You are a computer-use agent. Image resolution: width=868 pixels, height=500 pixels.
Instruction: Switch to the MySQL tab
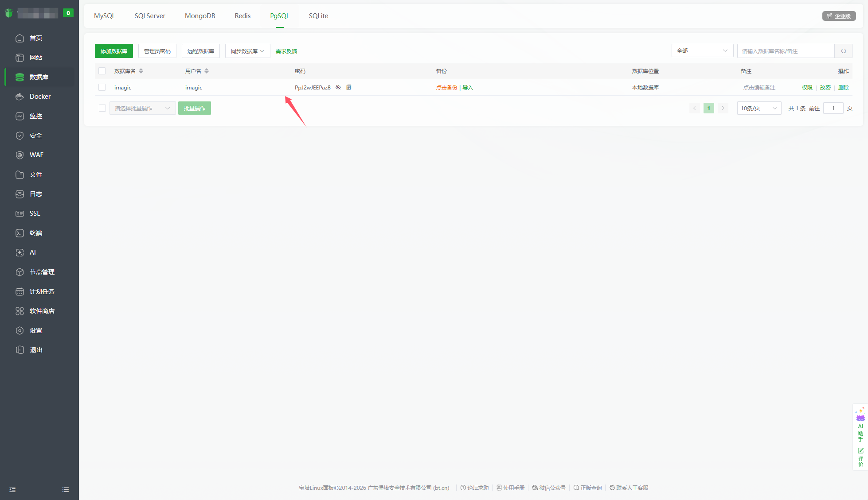tap(105, 16)
